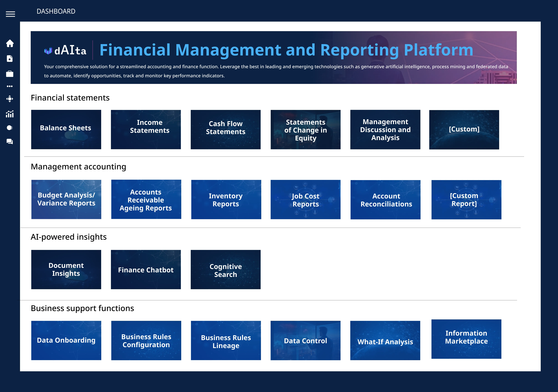
Task: Click the [Custom] financial statements tile
Action: (464, 129)
